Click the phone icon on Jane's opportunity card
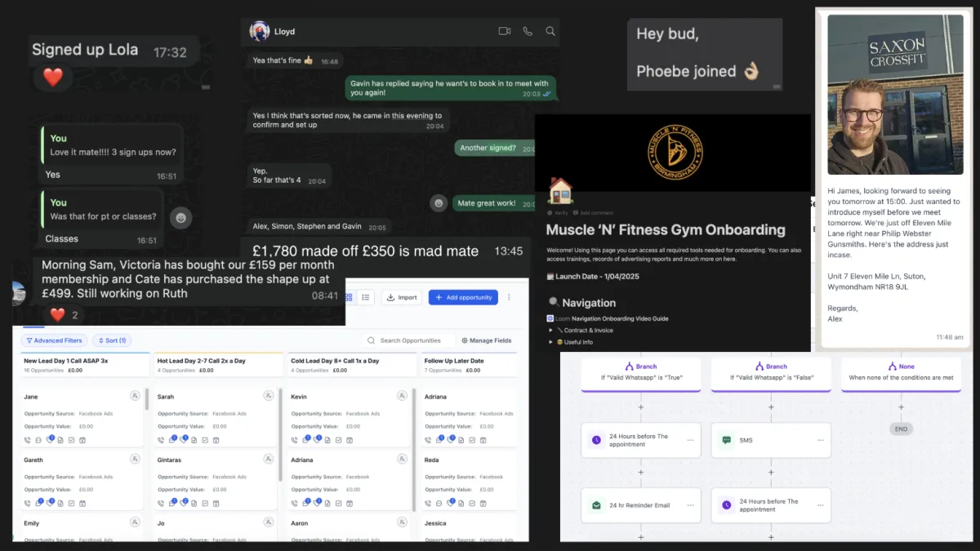Viewport: 980px width, 551px height. 28,440
